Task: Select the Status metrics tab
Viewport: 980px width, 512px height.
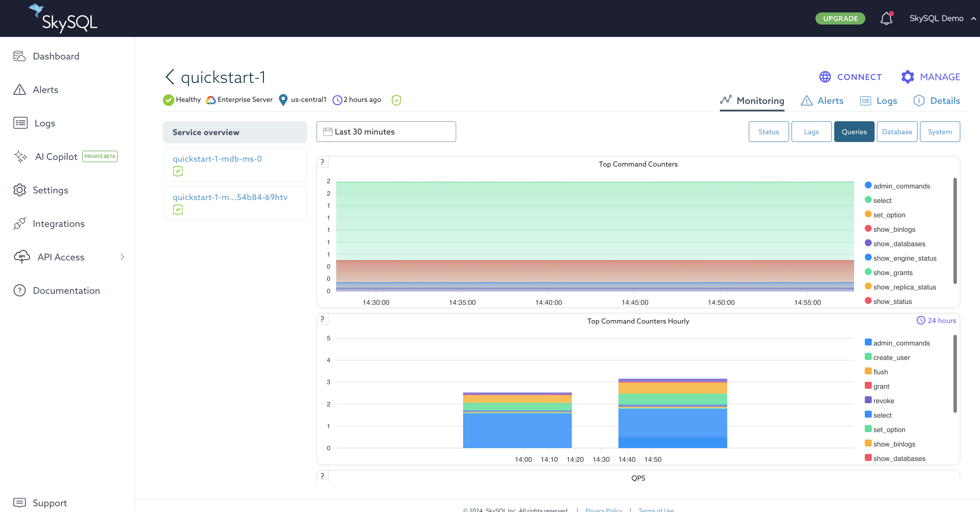Action: coord(768,132)
